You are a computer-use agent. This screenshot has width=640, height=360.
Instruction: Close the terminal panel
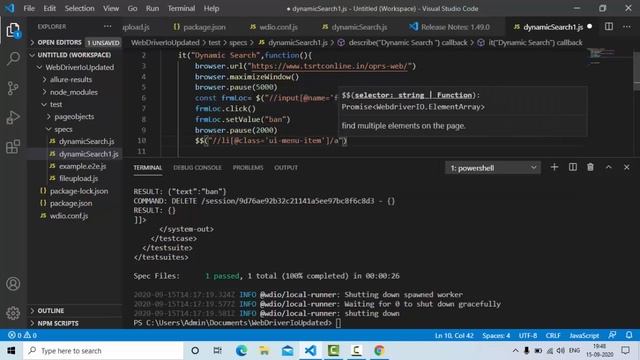click(627, 167)
